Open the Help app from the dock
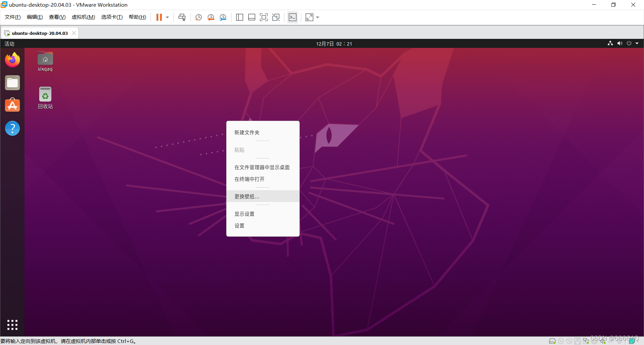Image resolution: width=644 pixels, height=345 pixels. pos(12,128)
